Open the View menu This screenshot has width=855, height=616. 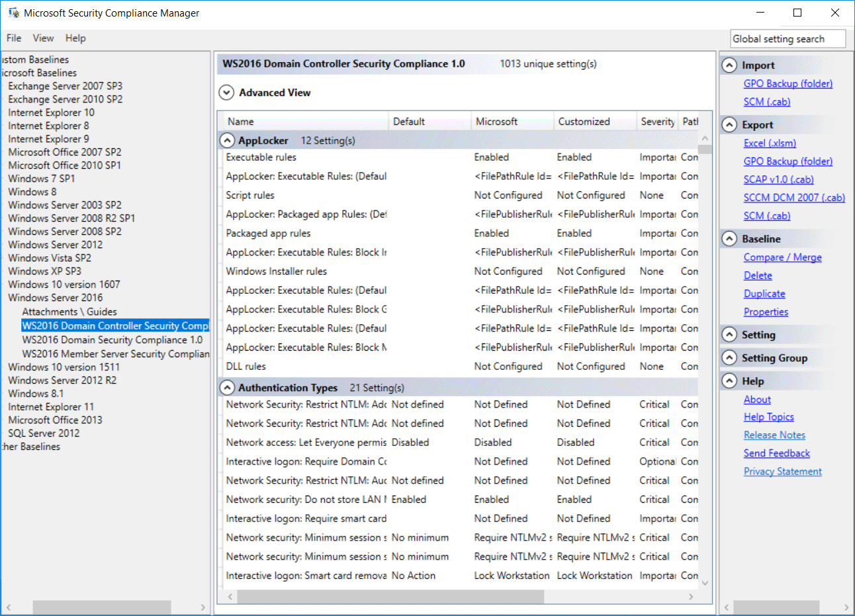pyautogui.click(x=43, y=38)
